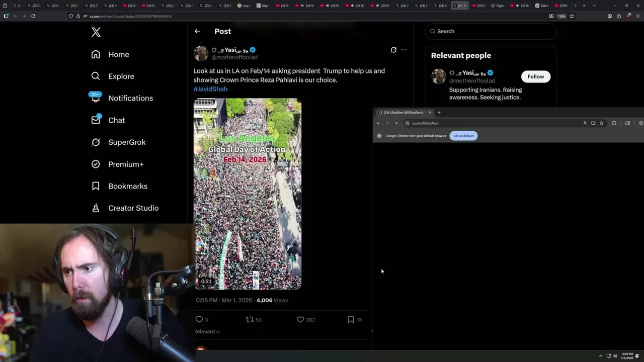Viewport: 644px width, 362px height.
Task: Like the post with 282 likes
Action: coord(305,319)
